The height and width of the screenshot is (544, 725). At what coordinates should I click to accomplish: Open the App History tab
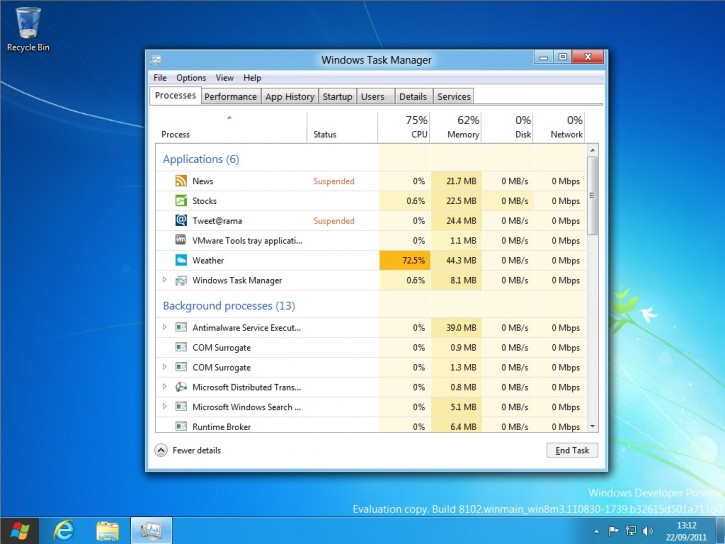click(x=289, y=97)
